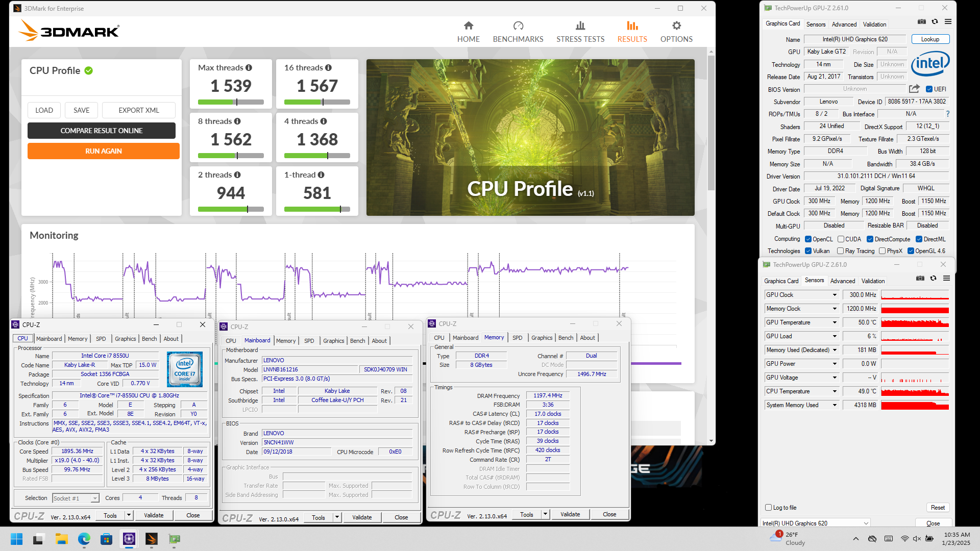Expand the CPU Temperature sensor dropdown
Screen dimensions: 980x551
click(x=835, y=391)
